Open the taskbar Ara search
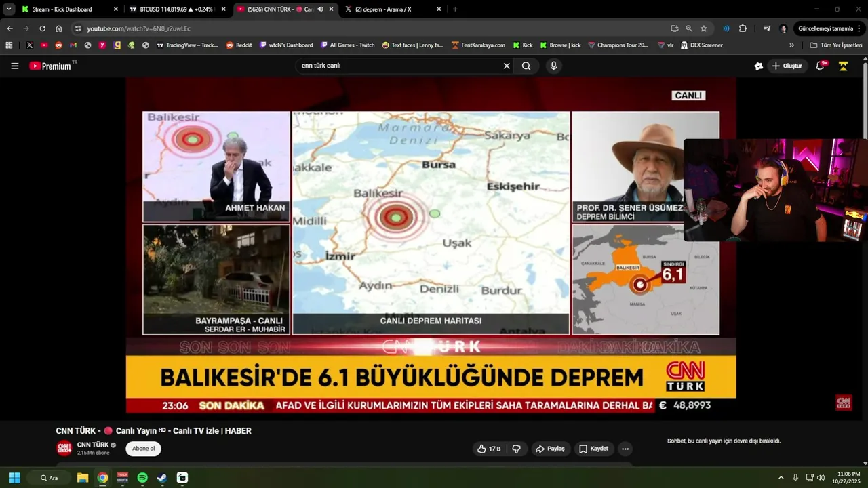868x488 pixels. 50,478
